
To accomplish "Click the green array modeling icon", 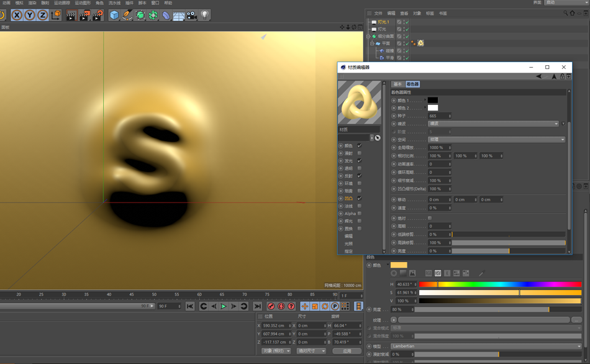I will [153, 15].
